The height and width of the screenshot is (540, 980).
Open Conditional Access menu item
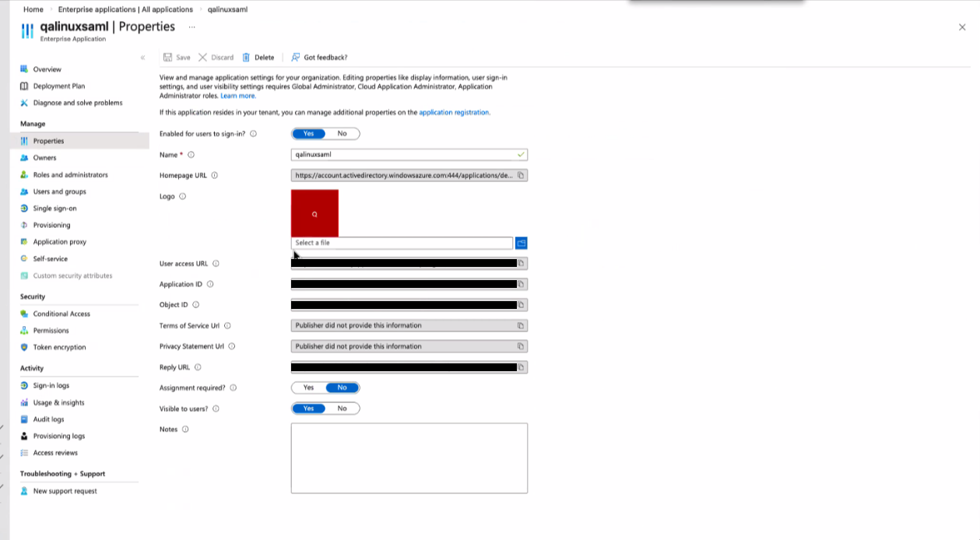pos(61,314)
